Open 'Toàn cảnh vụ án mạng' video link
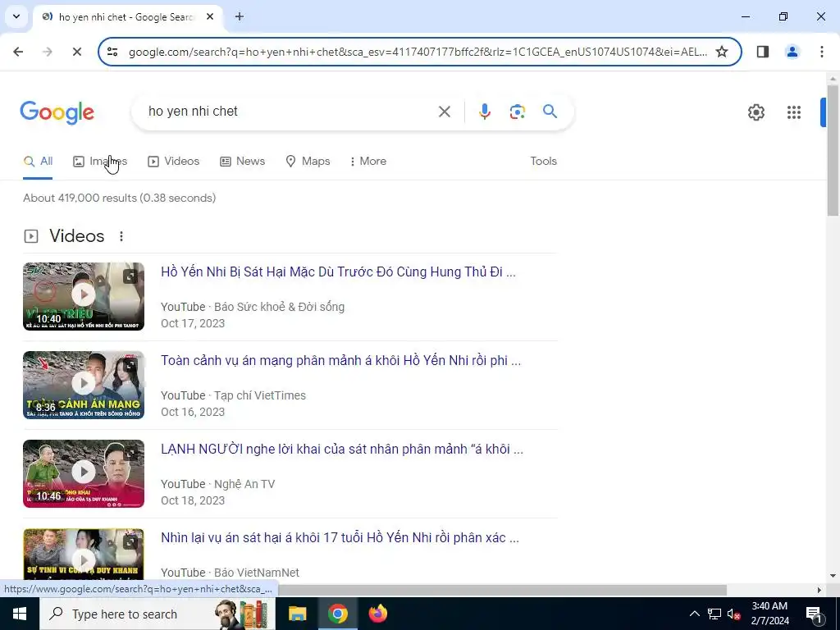This screenshot has height=630, width=840. [340, 361]
